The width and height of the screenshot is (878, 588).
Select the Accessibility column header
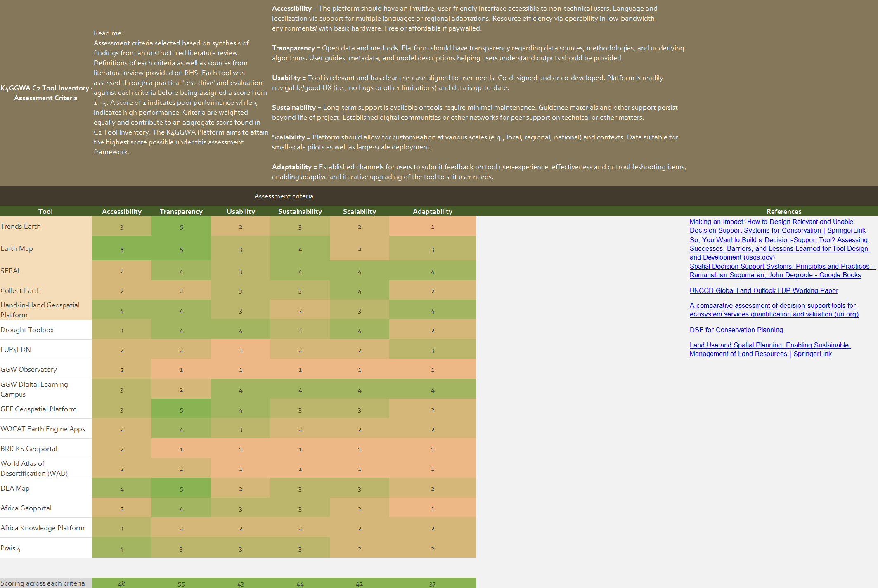(x=122, y=211)
